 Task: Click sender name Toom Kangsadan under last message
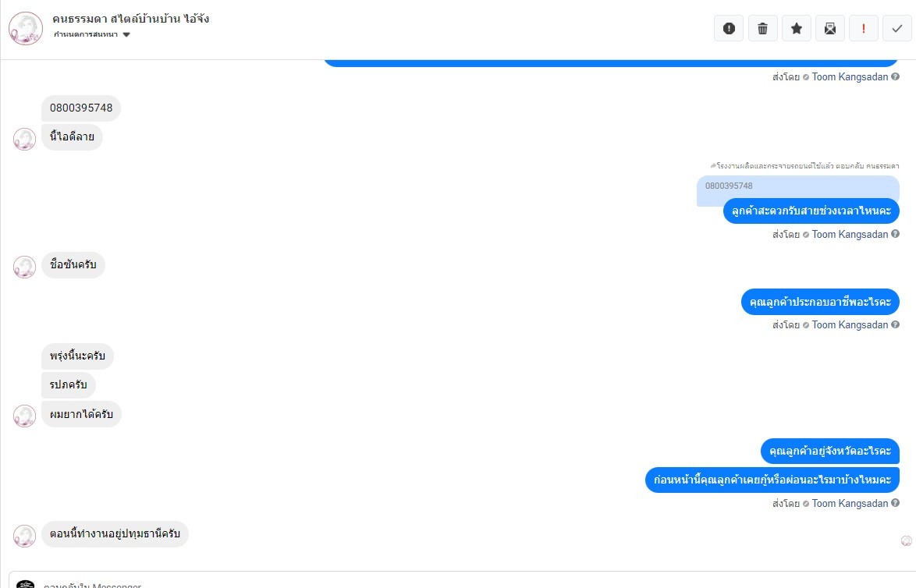850,503
